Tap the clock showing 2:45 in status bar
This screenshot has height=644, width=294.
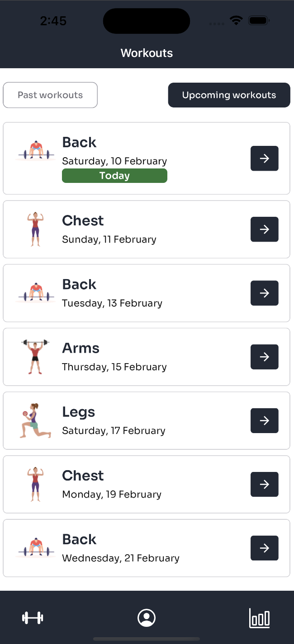53,21
